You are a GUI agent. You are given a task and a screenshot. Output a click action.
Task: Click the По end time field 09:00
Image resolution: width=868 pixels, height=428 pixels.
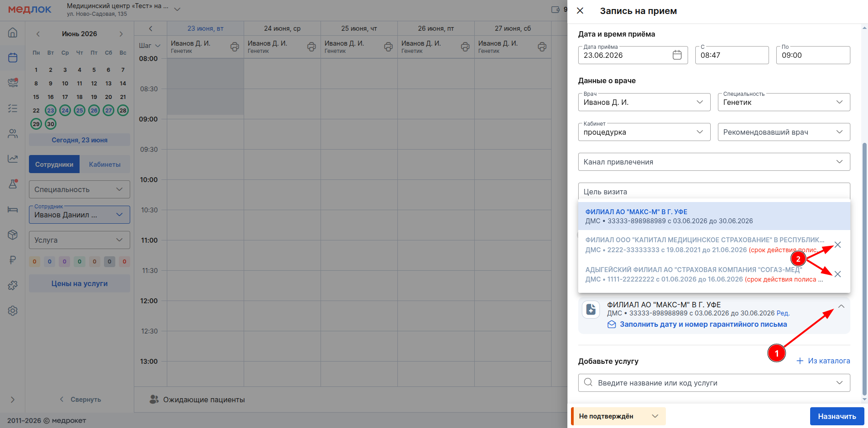coord(813,55)
